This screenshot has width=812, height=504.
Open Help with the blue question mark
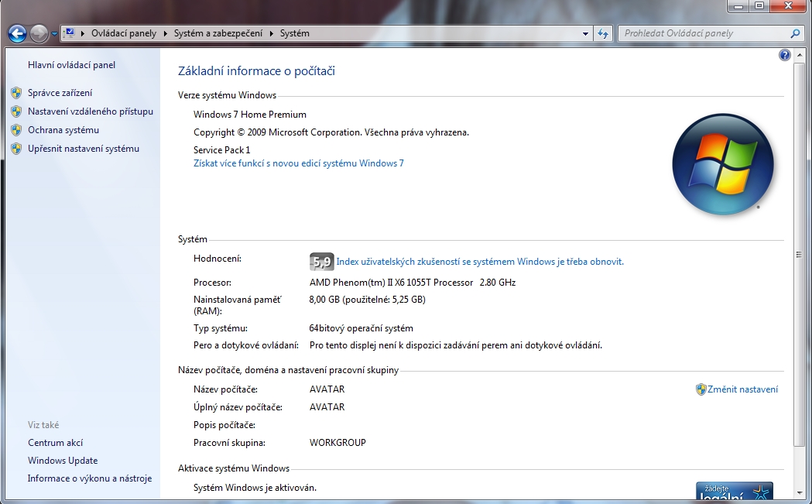pos(785,55)
